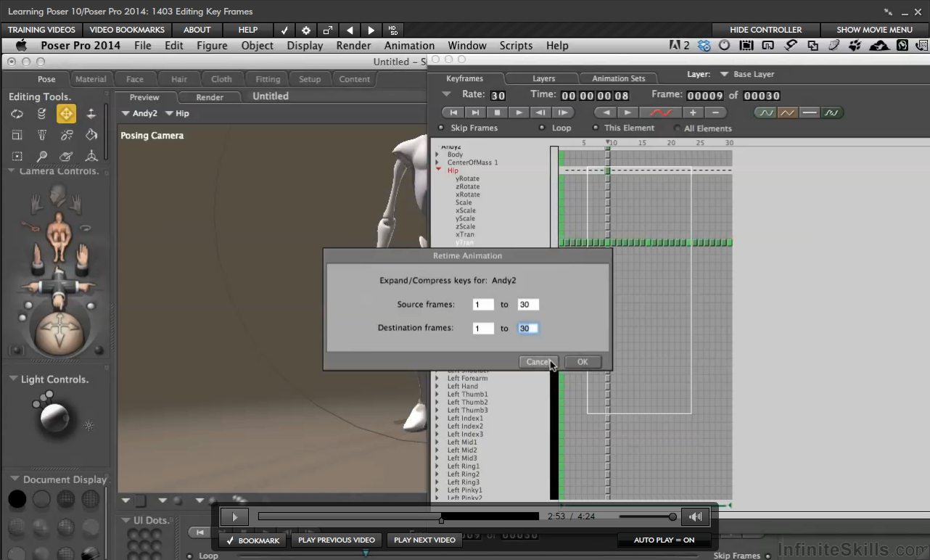The height and width of the screenshot is (560, 930).
Task: Open the Andy2 figure dropdown
Action: tap(140, 113)
